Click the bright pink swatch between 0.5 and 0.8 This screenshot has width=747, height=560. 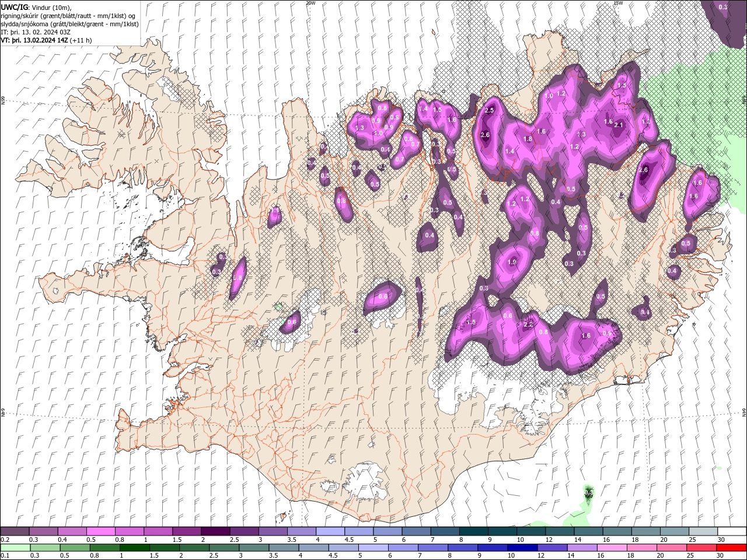pos(100,531)
